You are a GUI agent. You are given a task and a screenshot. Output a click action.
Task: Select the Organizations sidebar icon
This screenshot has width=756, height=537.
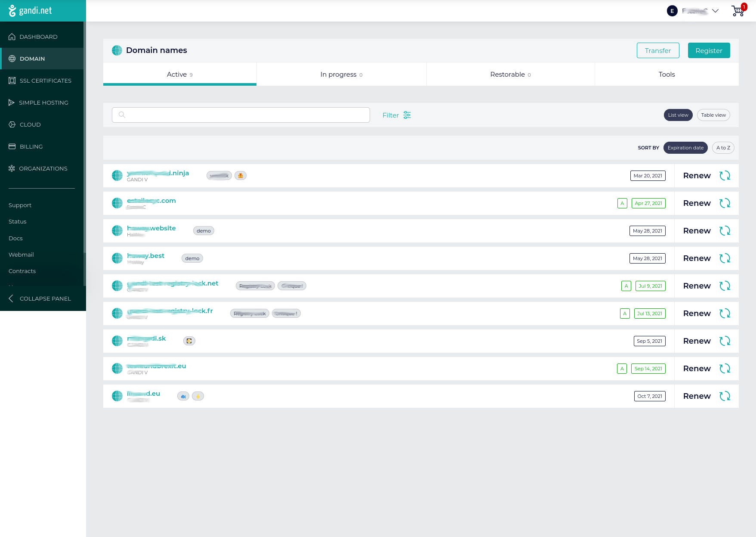[x=12, y=168]
